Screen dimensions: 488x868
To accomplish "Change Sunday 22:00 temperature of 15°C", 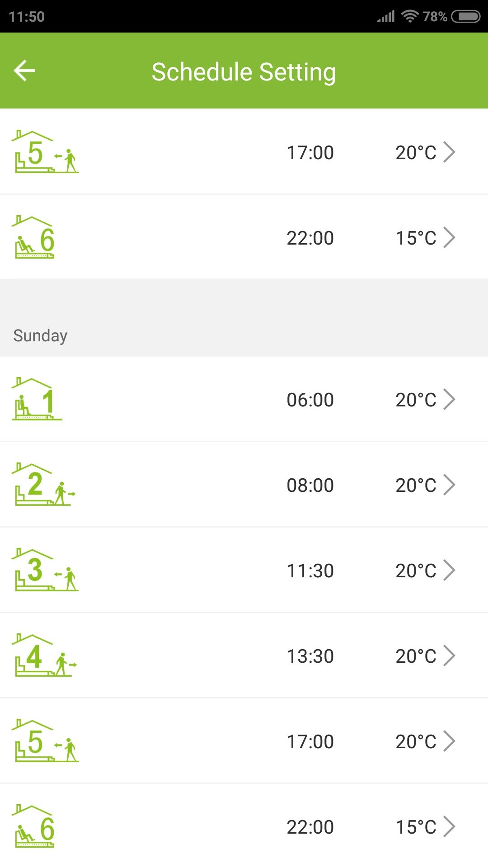I will pos(416,827).
